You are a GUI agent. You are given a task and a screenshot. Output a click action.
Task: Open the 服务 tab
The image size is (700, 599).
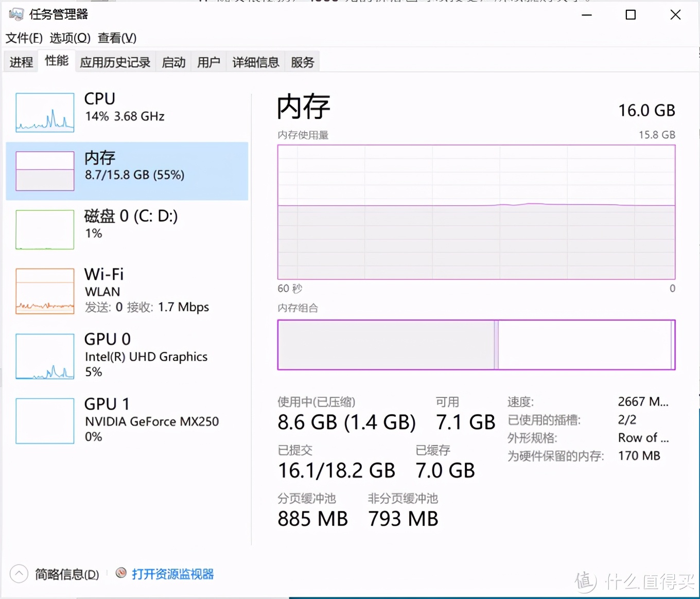point(302,62)
